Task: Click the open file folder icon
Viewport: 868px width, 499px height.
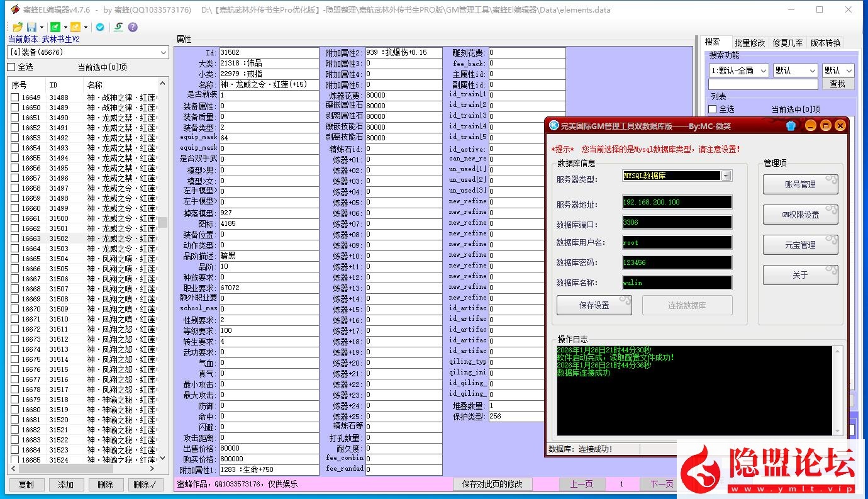Action: pos(17,27)
